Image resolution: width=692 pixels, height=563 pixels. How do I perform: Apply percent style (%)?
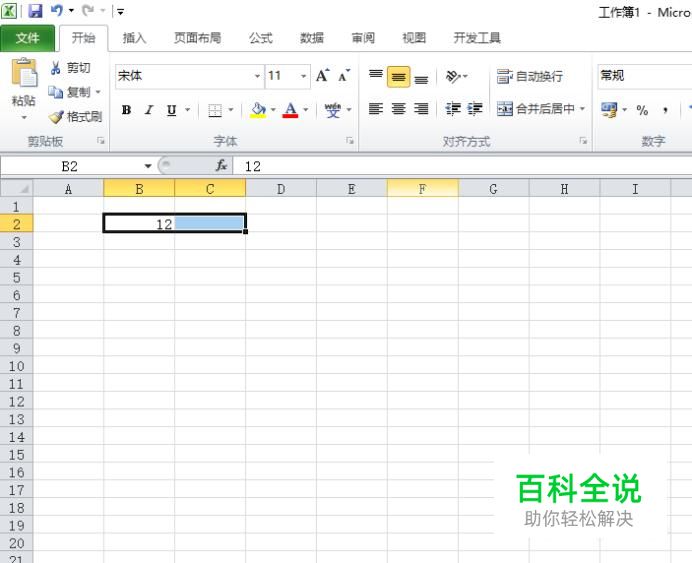tap(642, 110)
